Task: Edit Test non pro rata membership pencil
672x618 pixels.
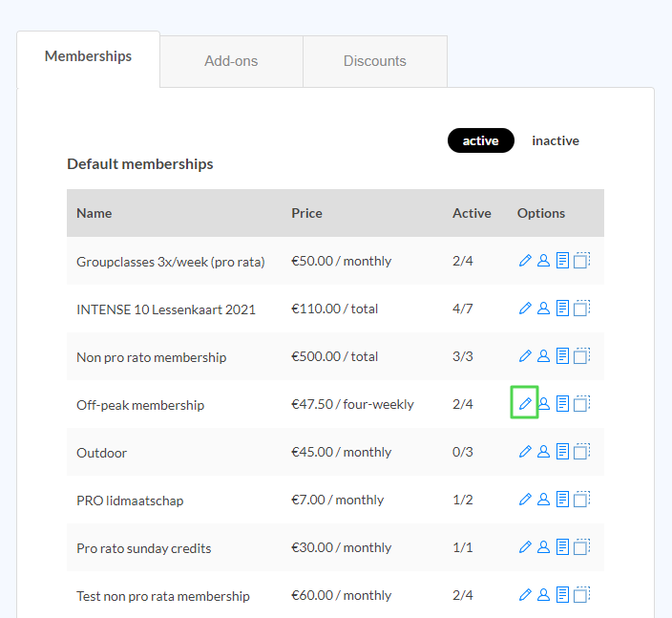Action: click(525, 595)
